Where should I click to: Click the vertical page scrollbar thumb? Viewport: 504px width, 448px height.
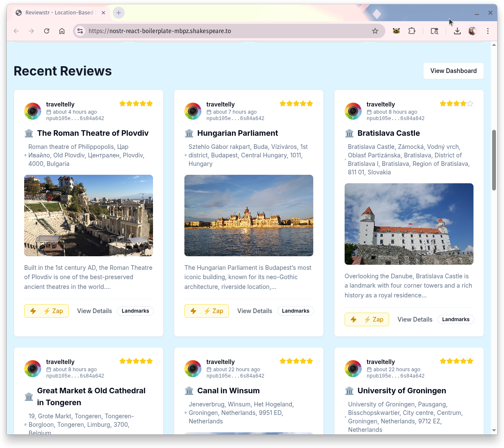(494, 160)
